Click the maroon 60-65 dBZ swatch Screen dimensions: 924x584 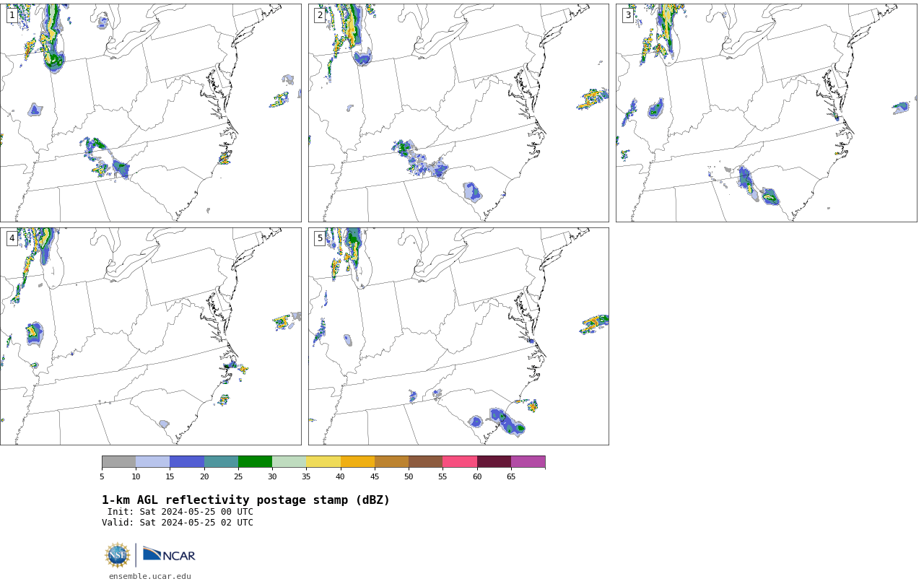click(x=494, y=462)
